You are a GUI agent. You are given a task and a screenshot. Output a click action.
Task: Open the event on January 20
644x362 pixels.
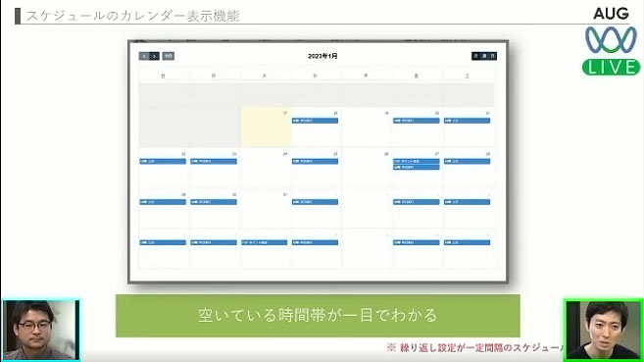point(416,121)
